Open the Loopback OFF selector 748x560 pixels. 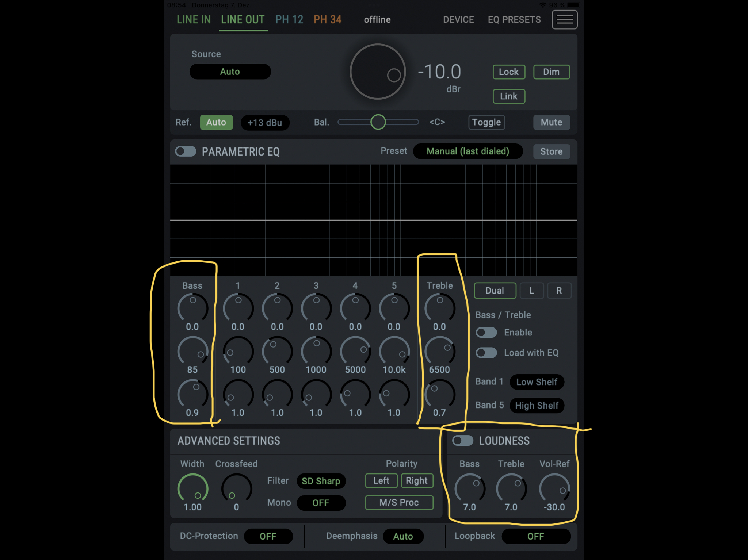pos(536,536)
